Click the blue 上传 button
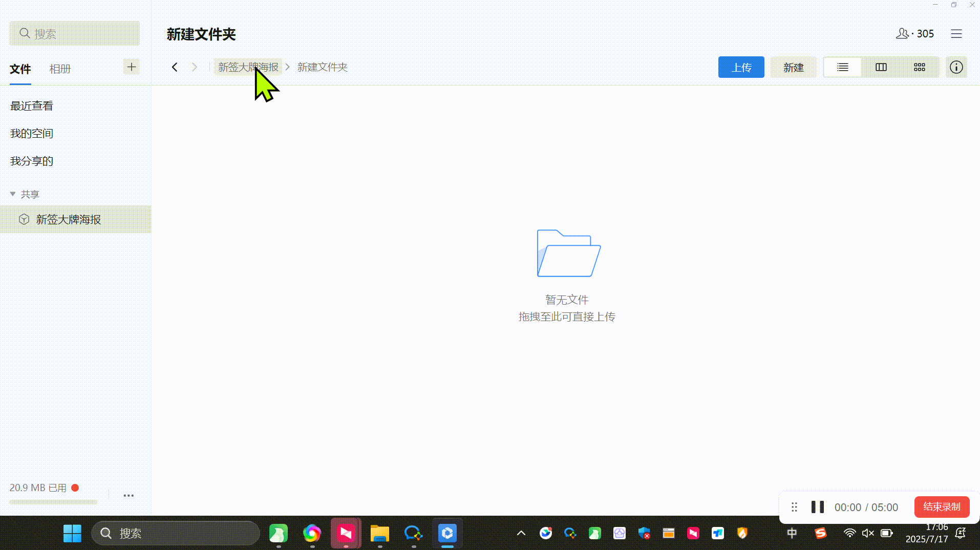The width and height of the screenshot is (980, 550). point(741,67)
